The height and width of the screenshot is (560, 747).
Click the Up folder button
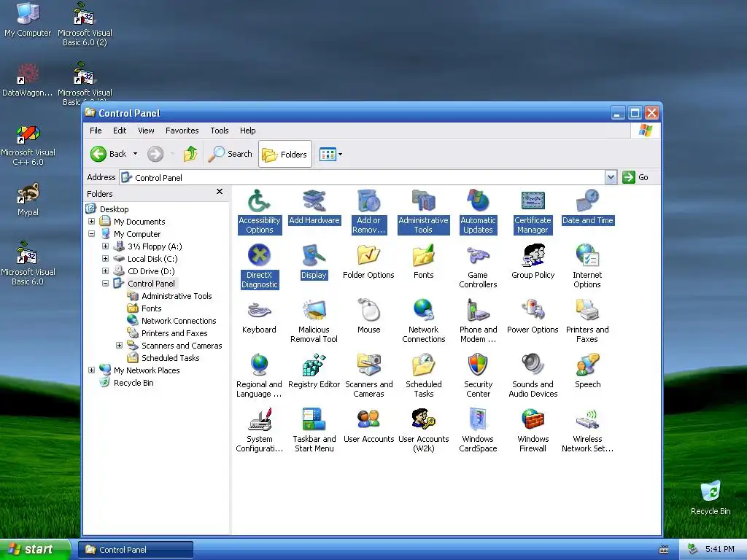190,154
